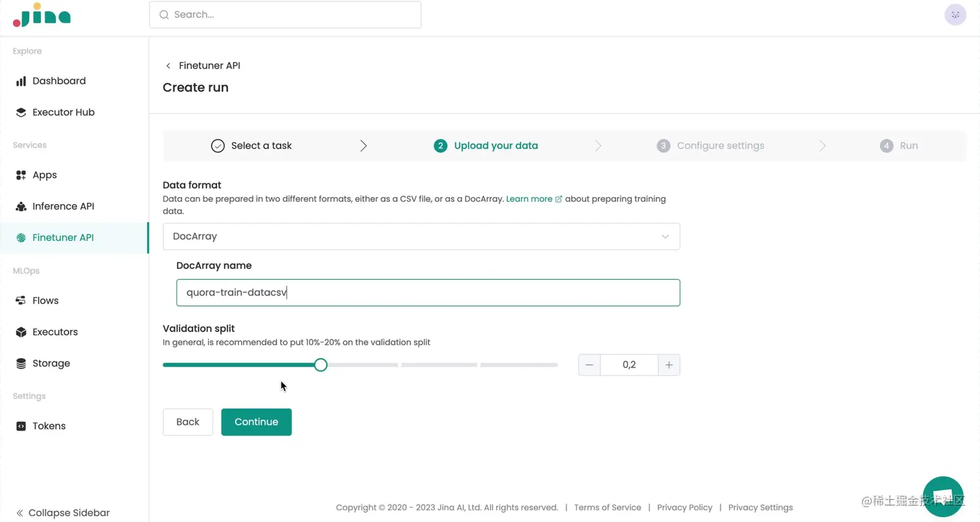Click the Executors cube icon
980x522 pixels.
21,332
